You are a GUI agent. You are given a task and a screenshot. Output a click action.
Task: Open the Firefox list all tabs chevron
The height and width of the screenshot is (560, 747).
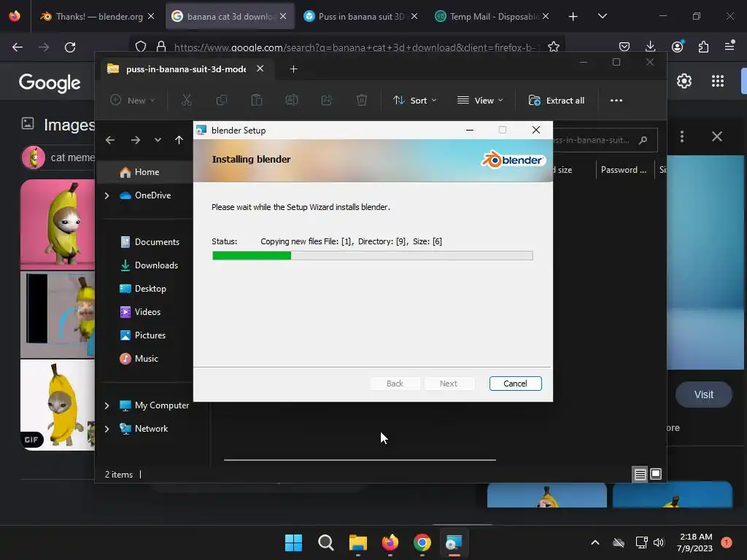pos(602,16)
